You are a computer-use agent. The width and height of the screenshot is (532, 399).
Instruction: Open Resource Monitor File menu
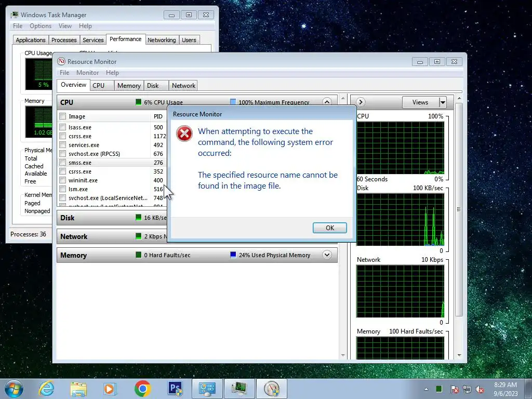(x=64, y=73)
